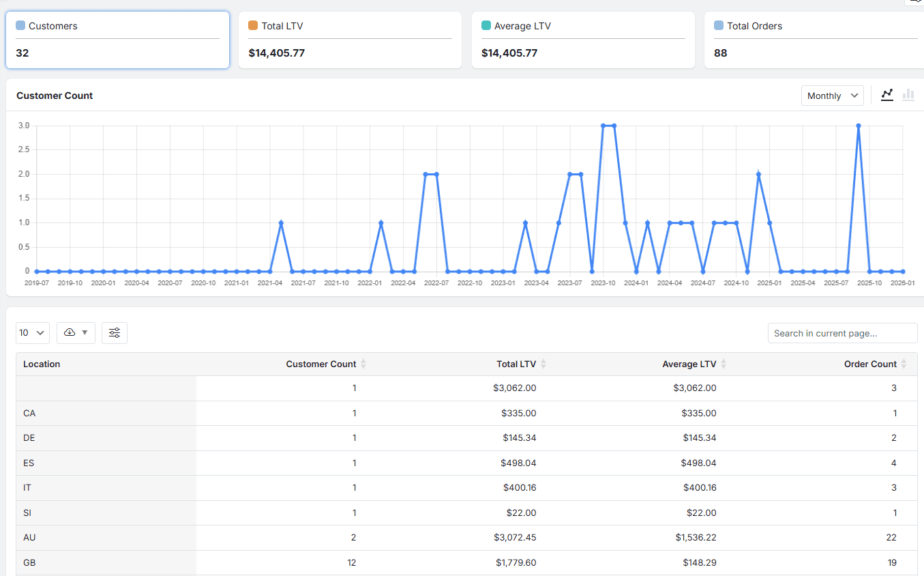This screenshot has width=924, height=576.
Task: Open the IT location link
Action: (27, 487)
